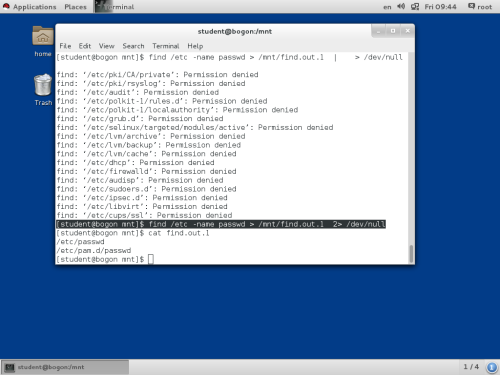The height and width of the screenshot is (375, 500).
Task: Click the '/etc/pam.d/passwd' output line
Action: [93, 250]
